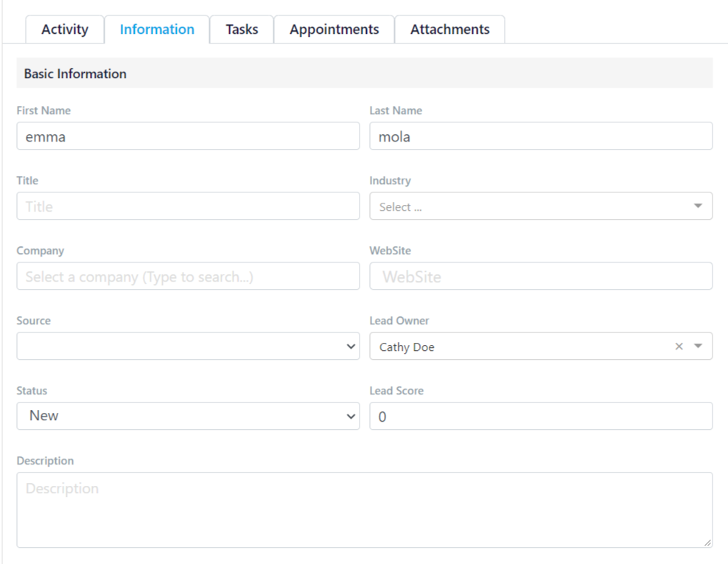Open the Attachments tab
Screen dimensions: 728x564
coord(450,29)
